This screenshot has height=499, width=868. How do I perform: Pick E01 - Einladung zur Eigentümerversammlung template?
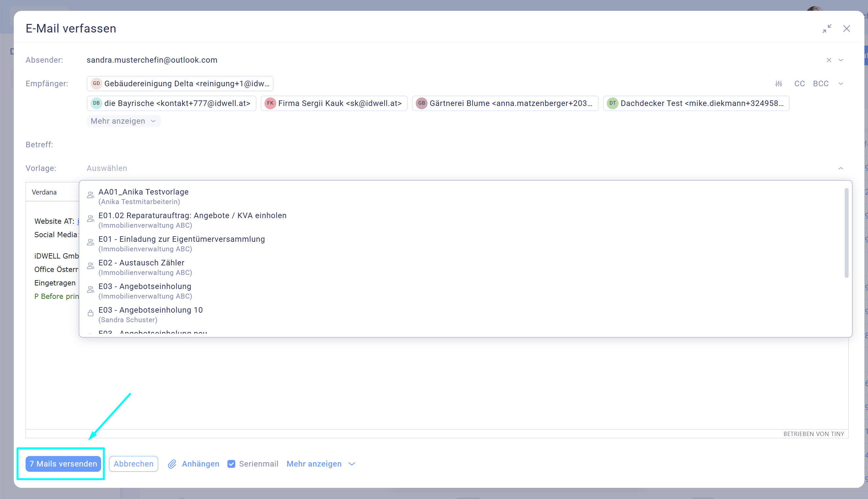[x=181, y=239]
